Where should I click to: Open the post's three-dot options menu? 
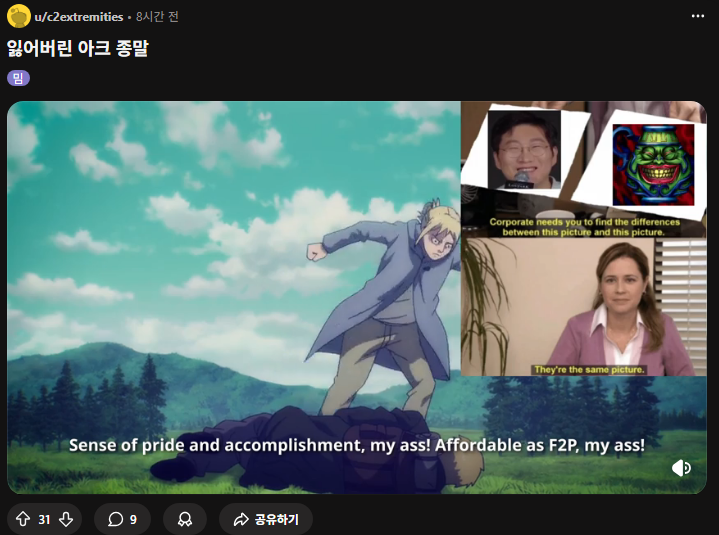697,16
